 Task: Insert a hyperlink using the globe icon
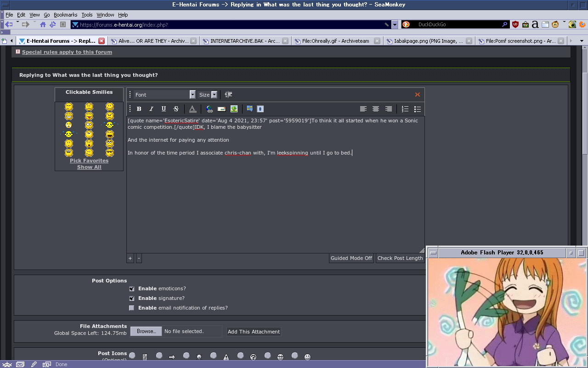point(209,109)
